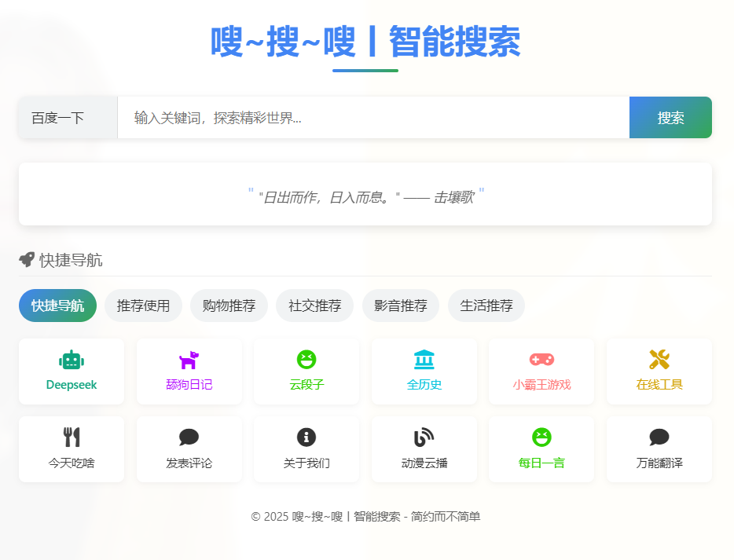Click the red gamepad icon for 小霸王游戏

[x=541, y=360]
